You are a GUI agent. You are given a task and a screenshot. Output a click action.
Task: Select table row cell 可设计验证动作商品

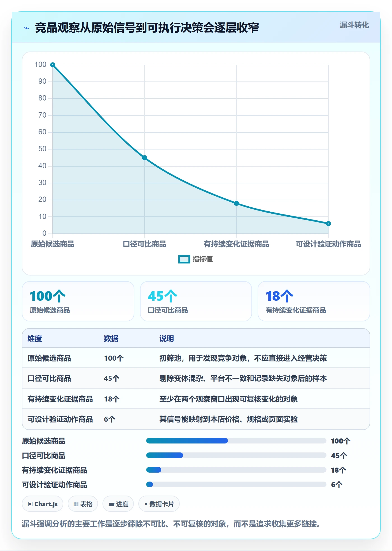coord(60,419)
